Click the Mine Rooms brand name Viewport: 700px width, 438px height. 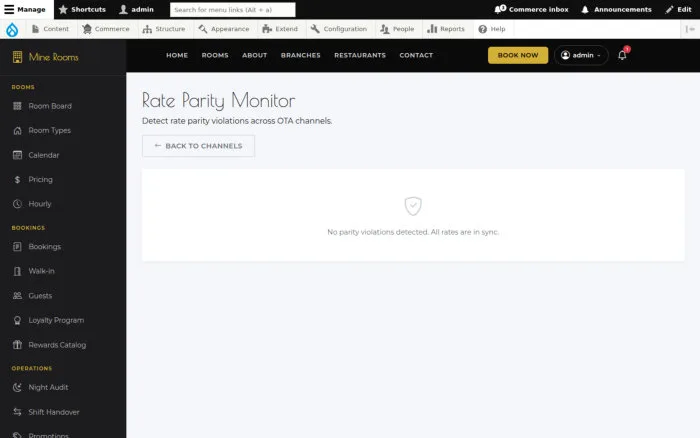(54, 57)
